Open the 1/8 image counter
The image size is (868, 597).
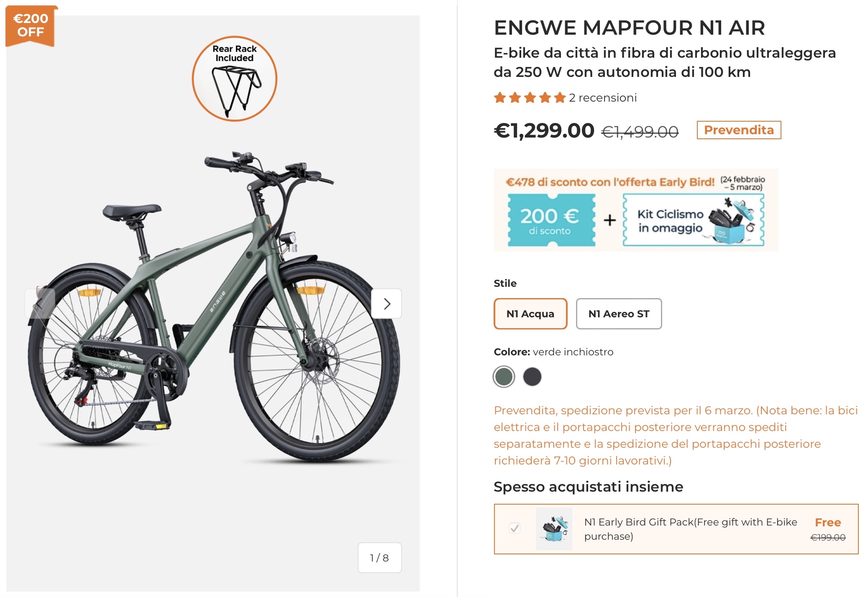click(x=379, y=557)
